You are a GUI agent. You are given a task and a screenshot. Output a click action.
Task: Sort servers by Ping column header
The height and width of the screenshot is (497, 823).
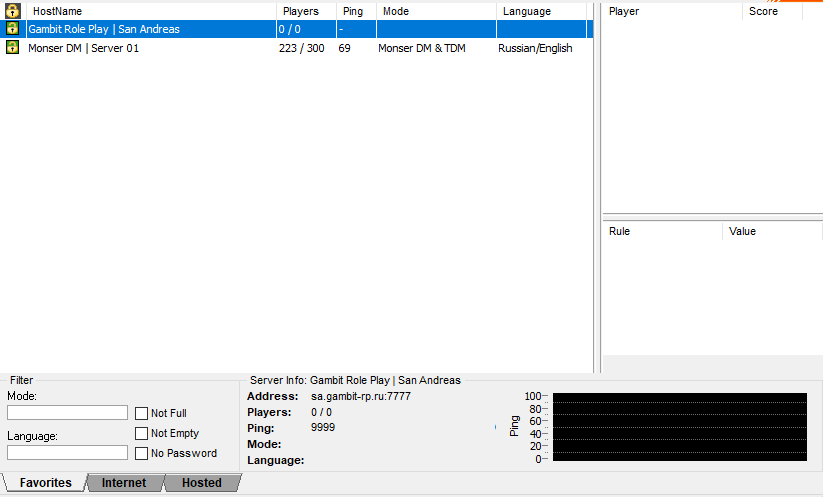click(x=355, y=11)
